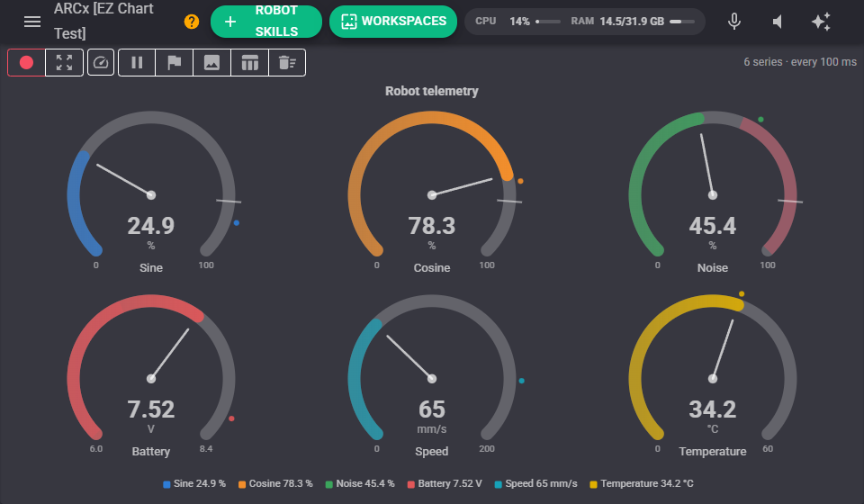
Task: Click the orange help question mark icon
Action: pyautogui.click(x=191, y=22)
